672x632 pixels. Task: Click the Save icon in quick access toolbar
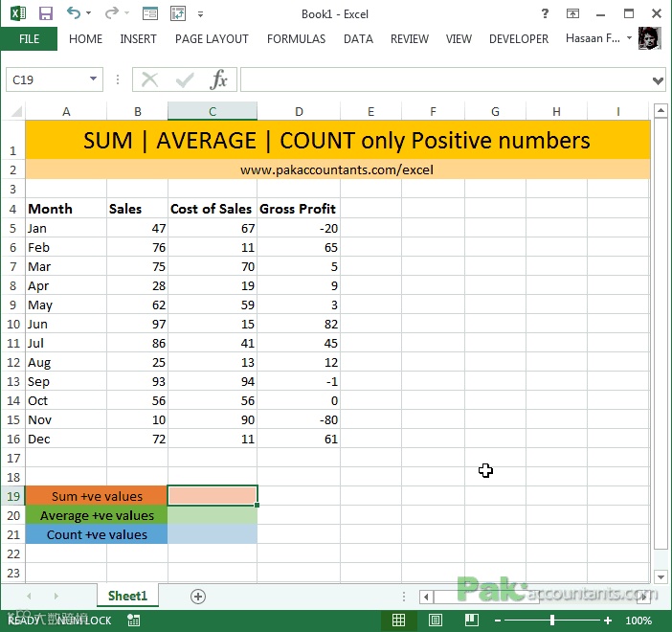(45, 14)
